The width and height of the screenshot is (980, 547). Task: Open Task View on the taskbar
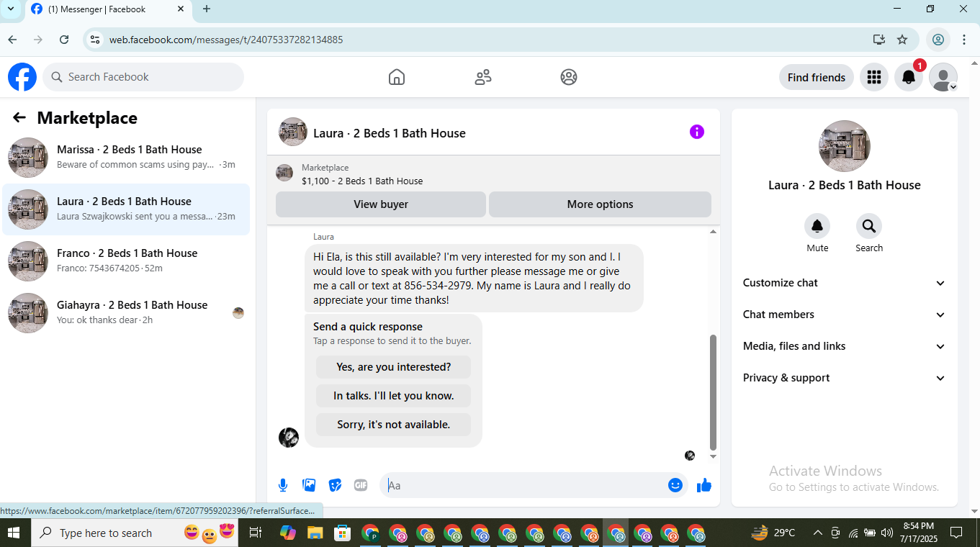[x=255, y=533]
